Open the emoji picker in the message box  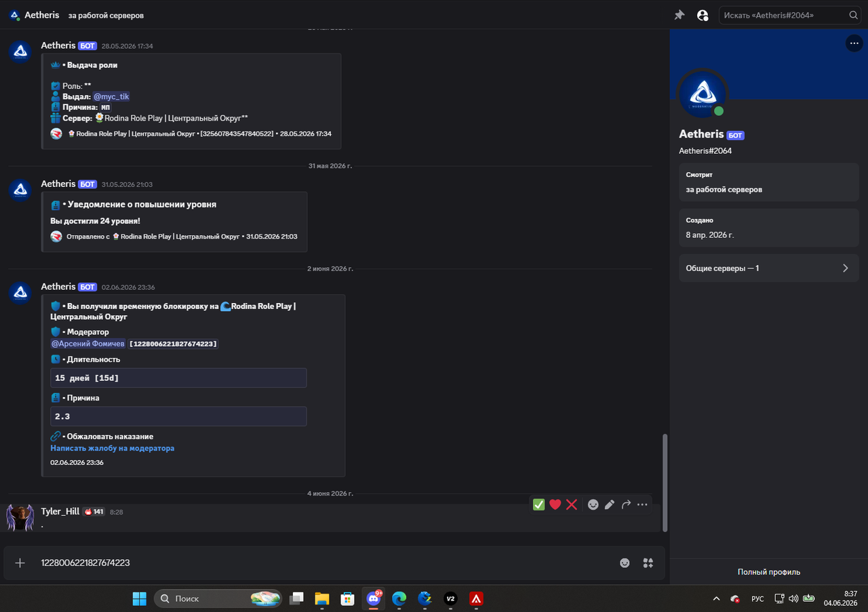(625, 563)
